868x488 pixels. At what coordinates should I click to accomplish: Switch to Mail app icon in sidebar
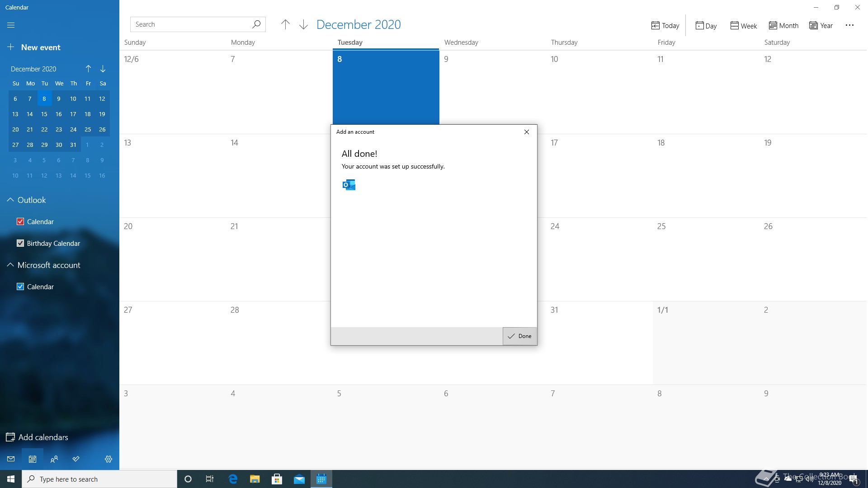(11, 459)
